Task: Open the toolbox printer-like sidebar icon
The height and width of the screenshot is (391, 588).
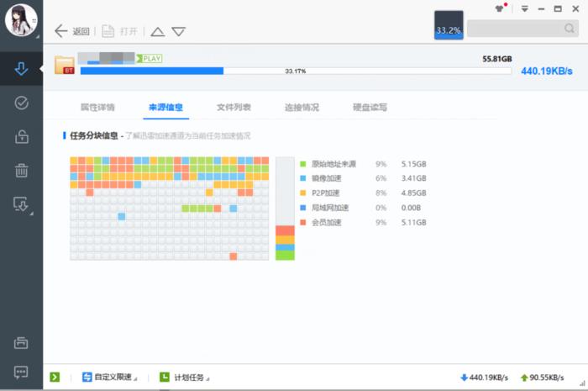Action: tap(21, 342)
